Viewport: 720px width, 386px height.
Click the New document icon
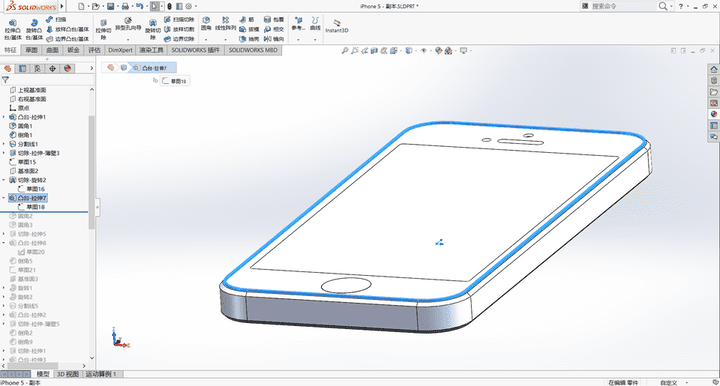coord(81,6)
